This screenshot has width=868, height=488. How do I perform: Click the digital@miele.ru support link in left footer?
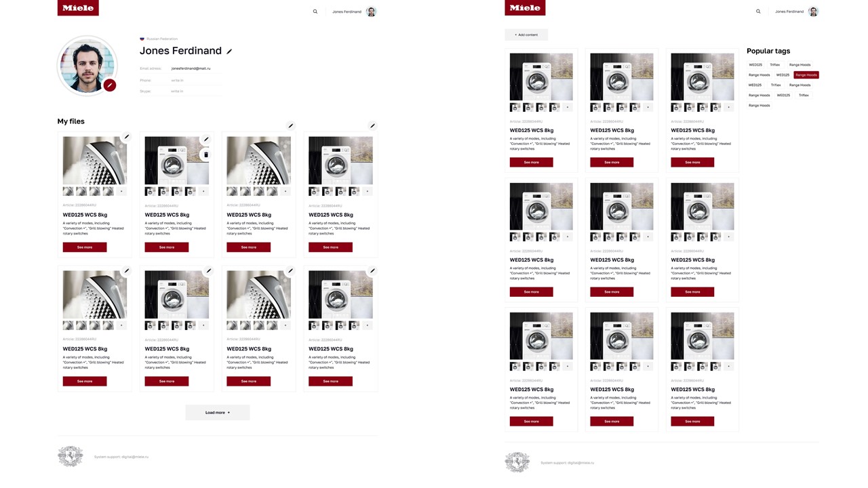(135, 457)
